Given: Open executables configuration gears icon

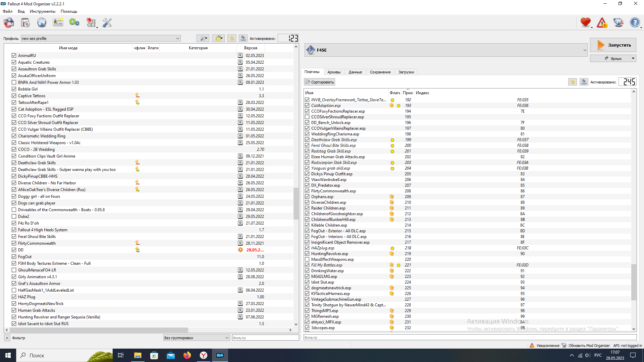Looking at the screenshot, I should click(x=74, y=23).
